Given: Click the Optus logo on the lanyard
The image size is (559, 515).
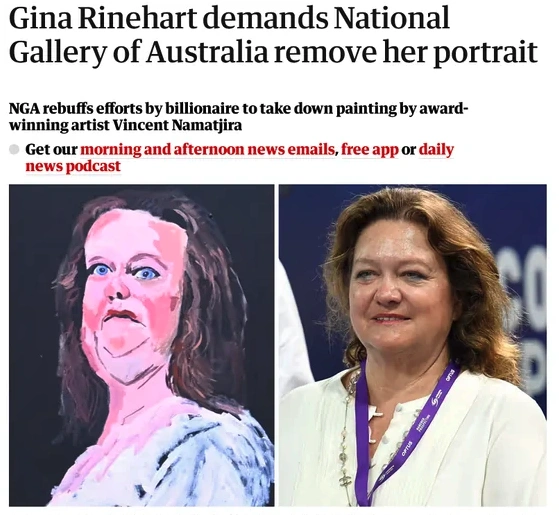Looking at the screenshot, I should pyautogui.click(x=407, y=448).
